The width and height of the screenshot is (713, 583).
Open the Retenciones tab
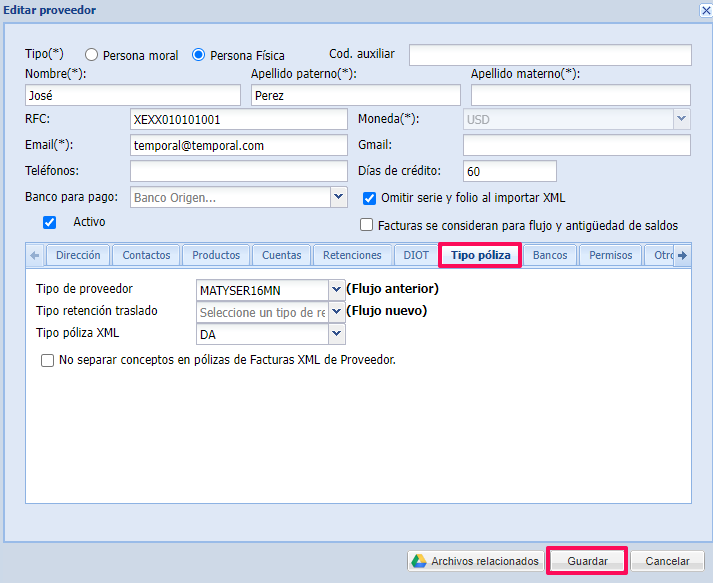click(x=352, y=255)
